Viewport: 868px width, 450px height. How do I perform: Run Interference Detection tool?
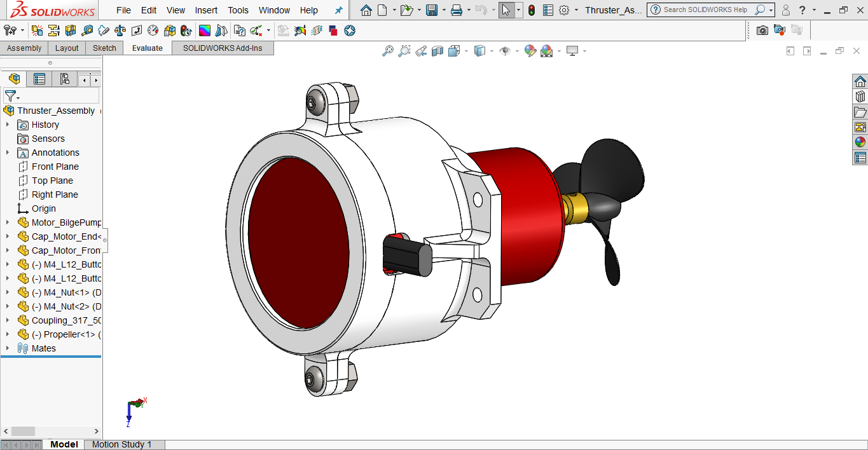(x=38, y=31)
